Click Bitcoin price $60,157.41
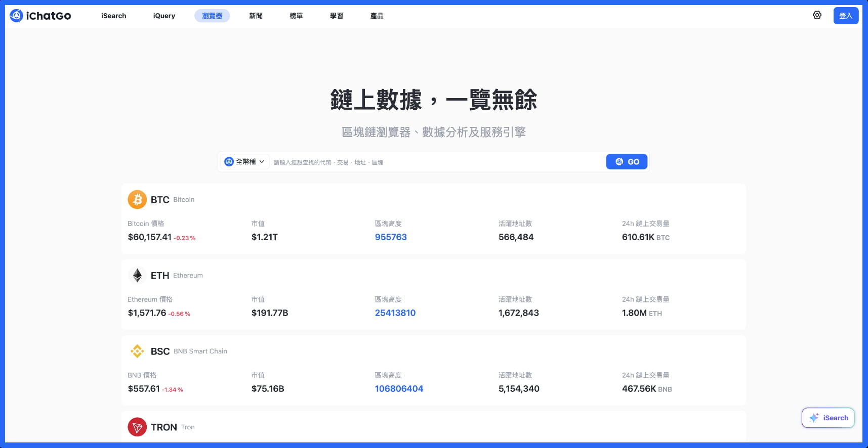The height and width of the screenshot is (448, 868). [x=150, y=237]
